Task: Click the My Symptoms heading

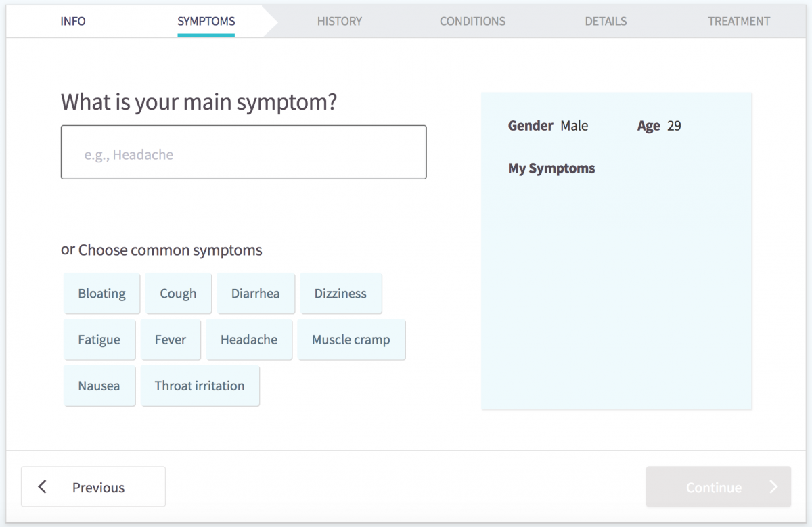Action: [x=551, y=168]
